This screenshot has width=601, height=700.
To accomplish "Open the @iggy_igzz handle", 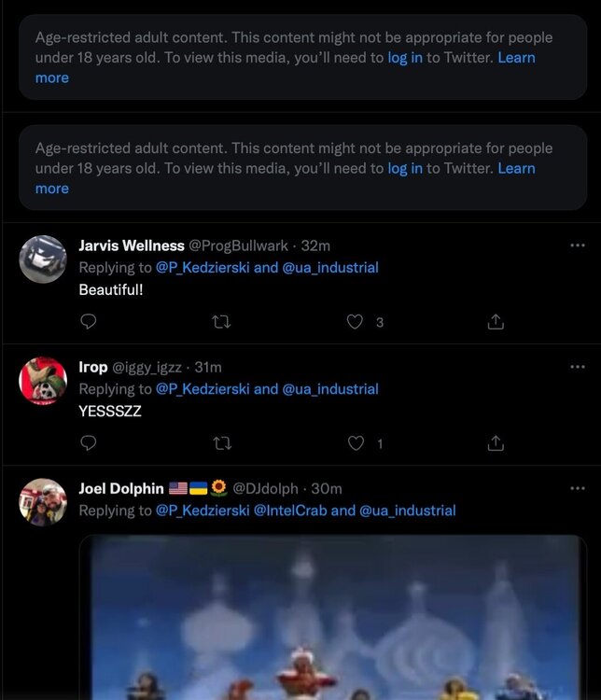I will click(149, 367).
